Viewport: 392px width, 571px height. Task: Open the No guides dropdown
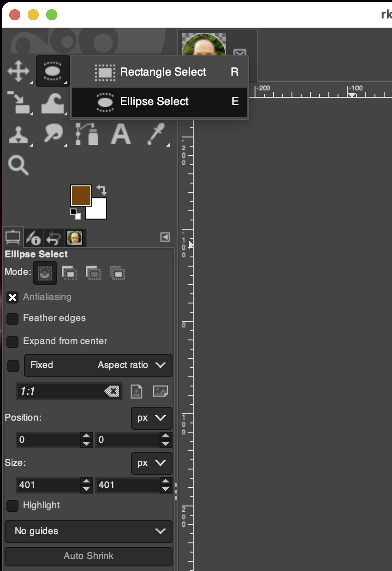point(88,531)
